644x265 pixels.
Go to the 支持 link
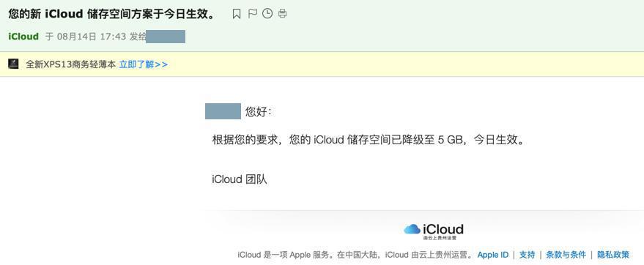[x=527, y=255]
